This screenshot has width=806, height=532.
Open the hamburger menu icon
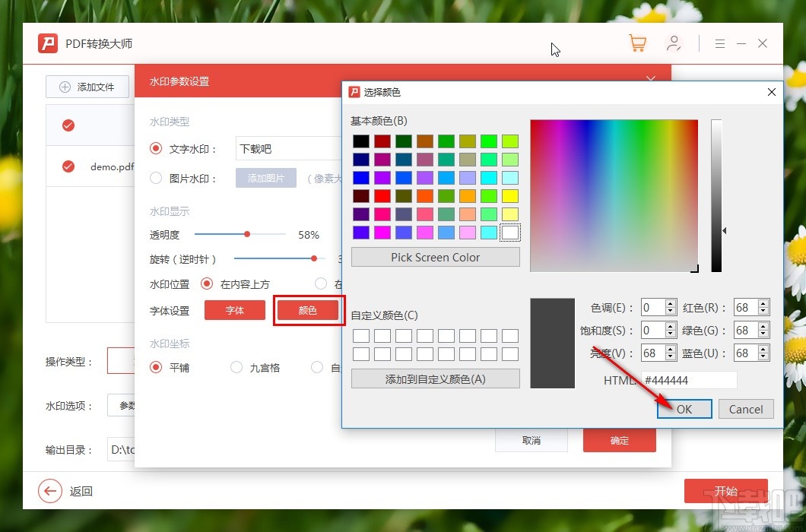point(719,43)
